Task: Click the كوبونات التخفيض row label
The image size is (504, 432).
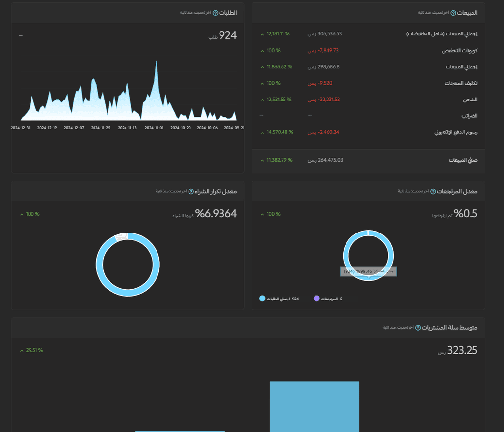Action: 460,51
